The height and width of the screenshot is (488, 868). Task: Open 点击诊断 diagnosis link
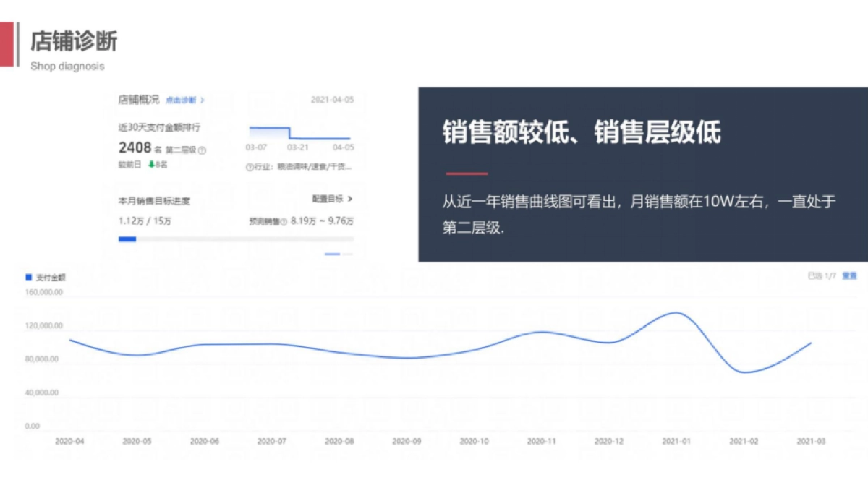point(182,101)
